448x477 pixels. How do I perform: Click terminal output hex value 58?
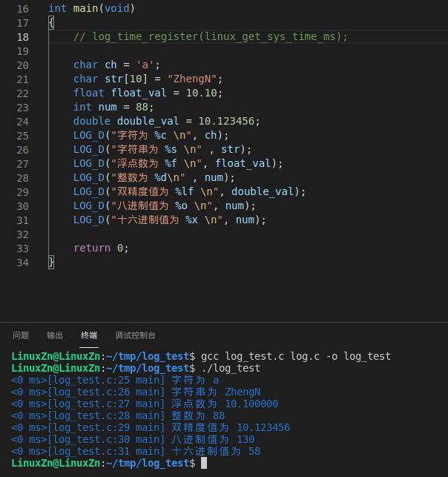[x=254, y=452]
